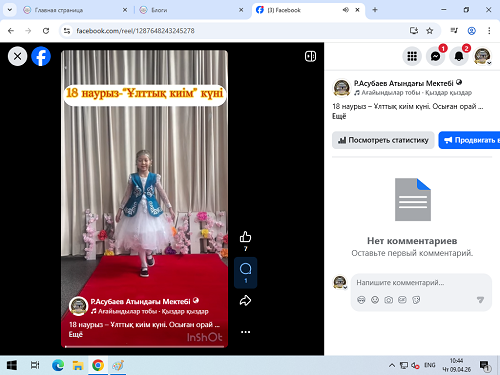
Task: Open the taskbar clock and date
Action: [x=456, y=365]
